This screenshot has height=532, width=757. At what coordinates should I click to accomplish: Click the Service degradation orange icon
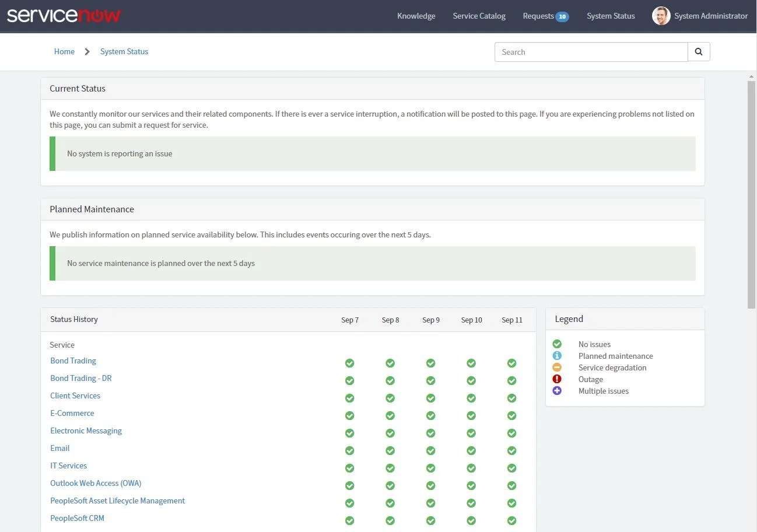coord(557,367)
